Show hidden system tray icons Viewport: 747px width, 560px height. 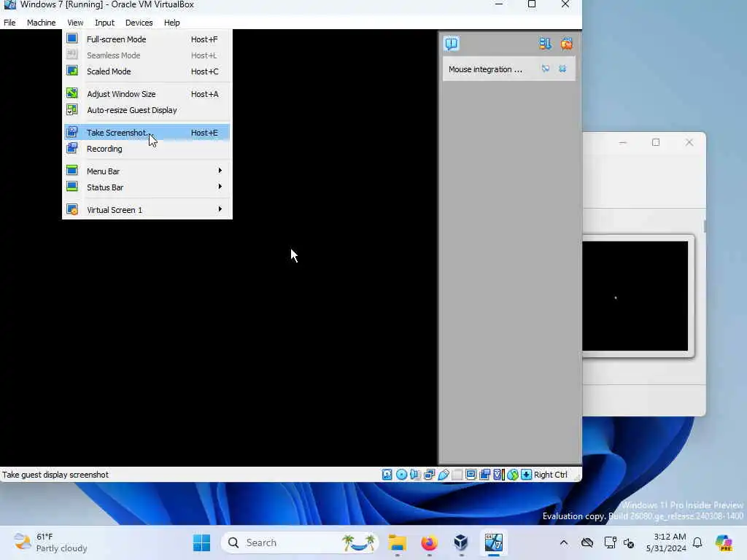coord(564,542)
